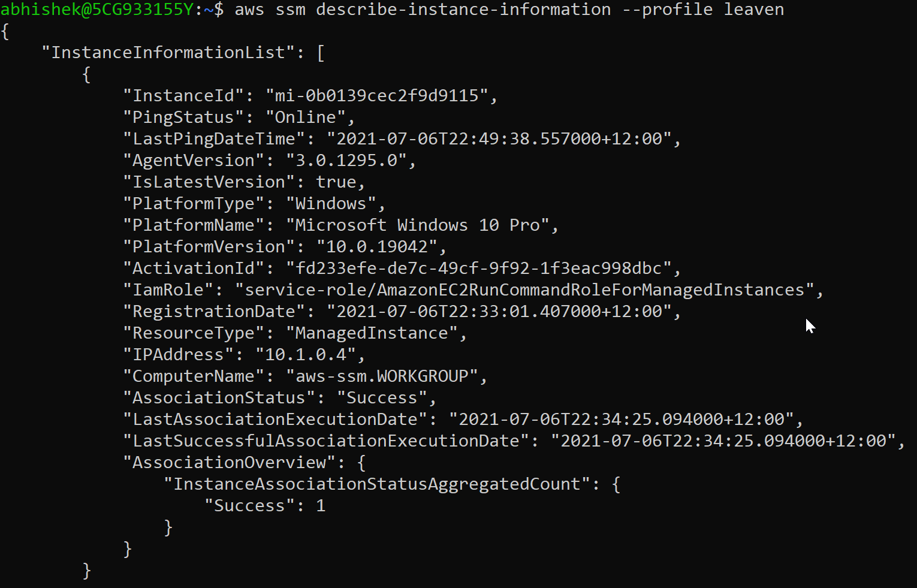This screenshot has width=917, height=588.
Task: Click the "ManagedInstance" resource type value
Action: pyautogui.click(x=372, y=333)
